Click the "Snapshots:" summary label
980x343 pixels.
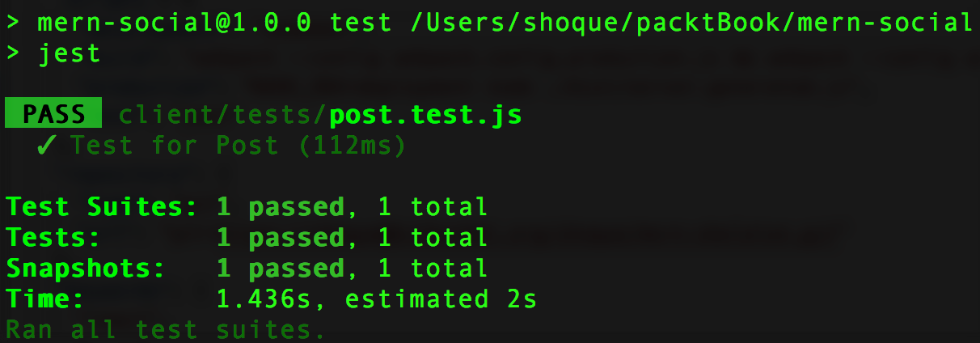pos(86,269)
